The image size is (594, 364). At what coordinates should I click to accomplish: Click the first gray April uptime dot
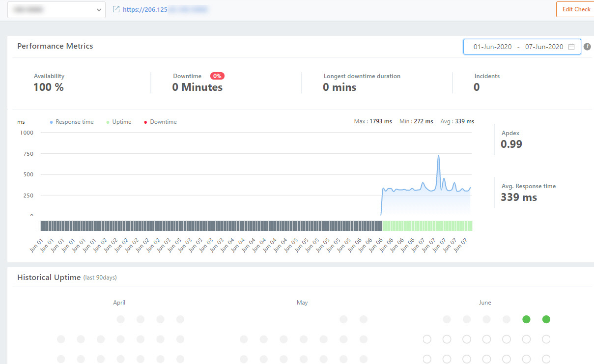[x=120, y=319]
